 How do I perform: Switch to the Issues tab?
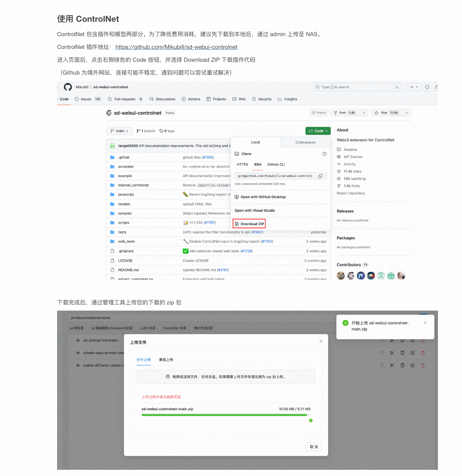pos(88,99)
